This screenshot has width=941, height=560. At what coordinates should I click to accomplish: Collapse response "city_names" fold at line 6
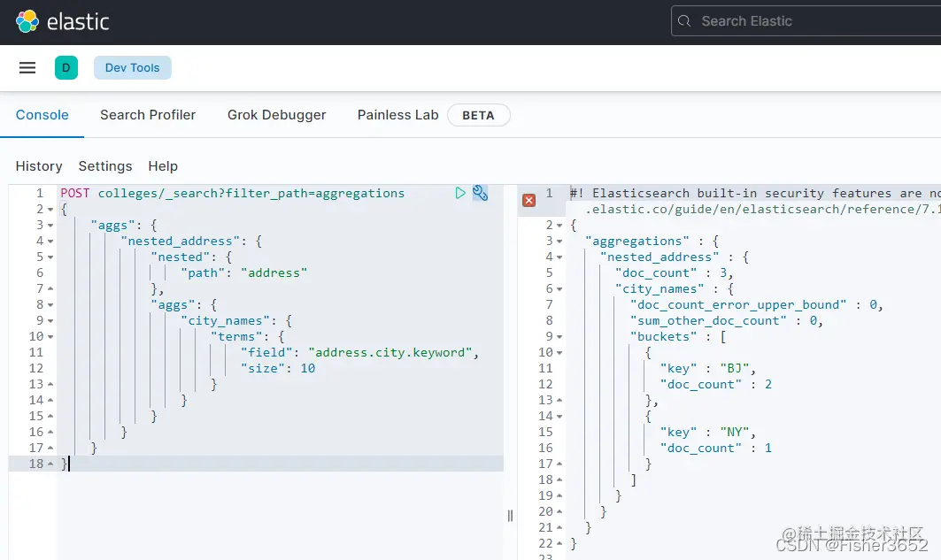559,289
